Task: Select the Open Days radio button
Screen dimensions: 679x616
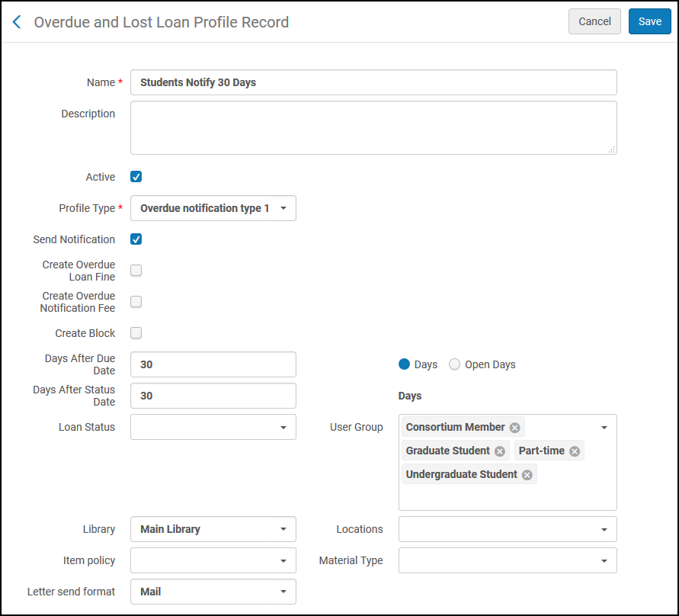Action: point(455,364)
